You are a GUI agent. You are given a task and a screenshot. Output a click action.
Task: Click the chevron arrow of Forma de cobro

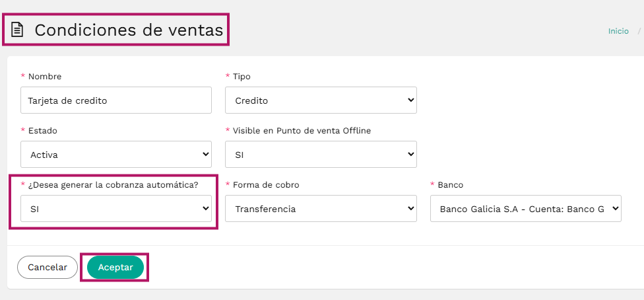pyautogui.click(x=410, y=209)
